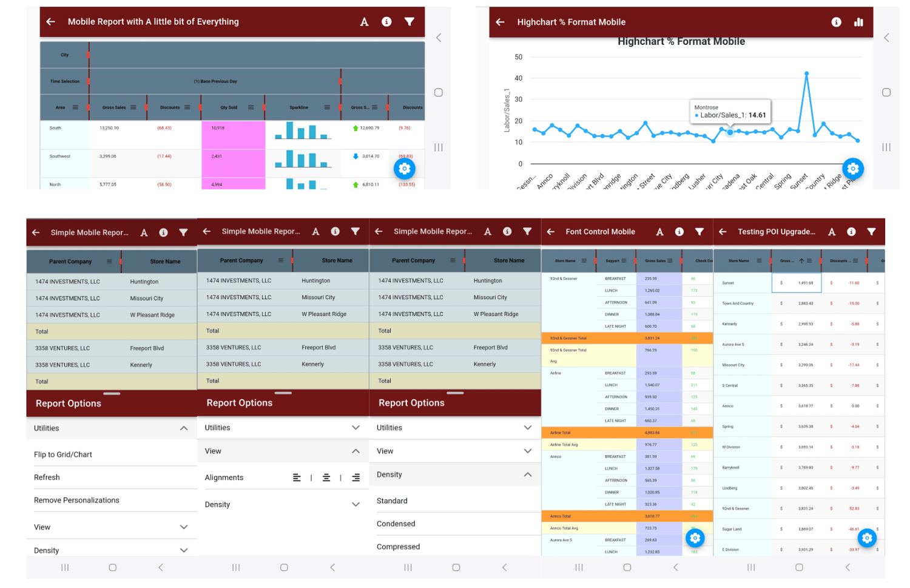Tap the blue gear icon on Highchart screen
This screenshot has height=588, width=910.
tap(853, 169)
